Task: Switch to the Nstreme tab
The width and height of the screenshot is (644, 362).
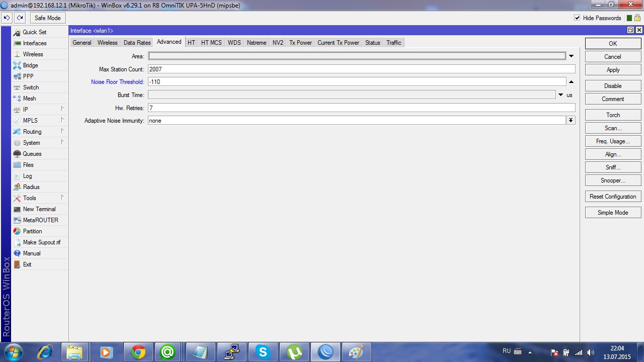Action: [x=257, y=43]
